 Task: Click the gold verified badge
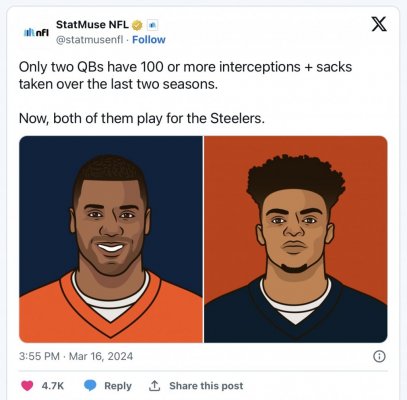137,25
